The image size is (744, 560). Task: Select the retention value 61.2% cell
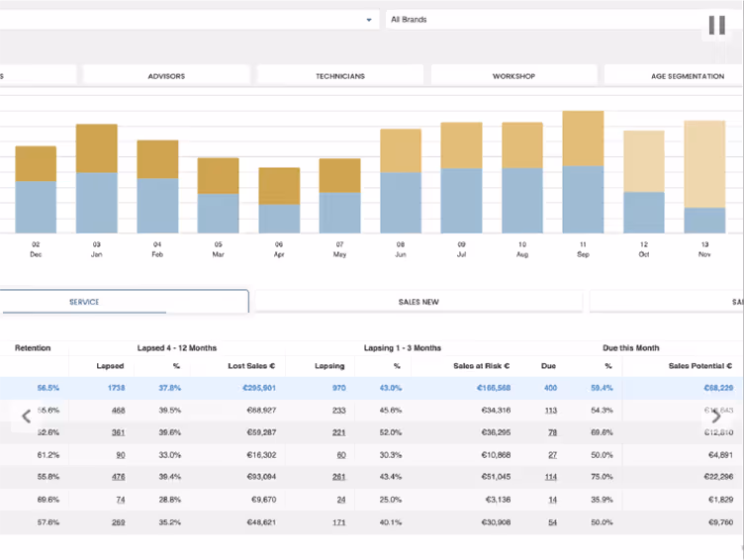(x=47, y=455)
